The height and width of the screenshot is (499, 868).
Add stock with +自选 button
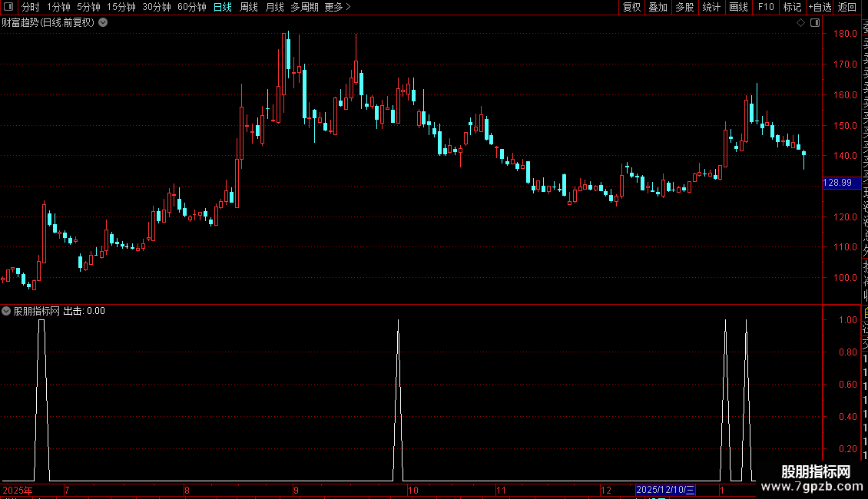820,7
